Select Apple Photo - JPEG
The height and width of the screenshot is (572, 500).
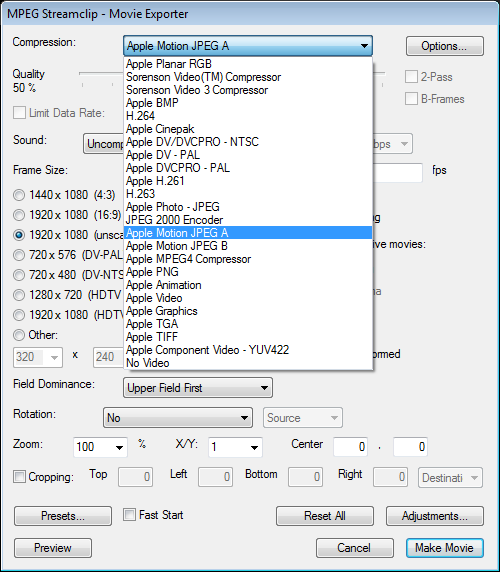[x=248, y=207]
